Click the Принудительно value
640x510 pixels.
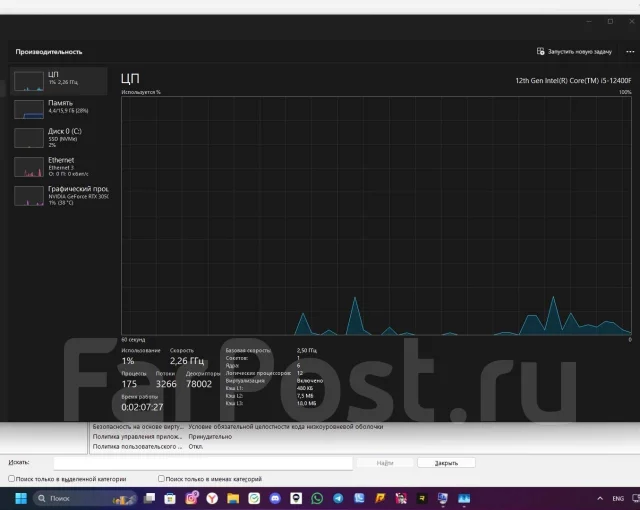tap(210, 436)
